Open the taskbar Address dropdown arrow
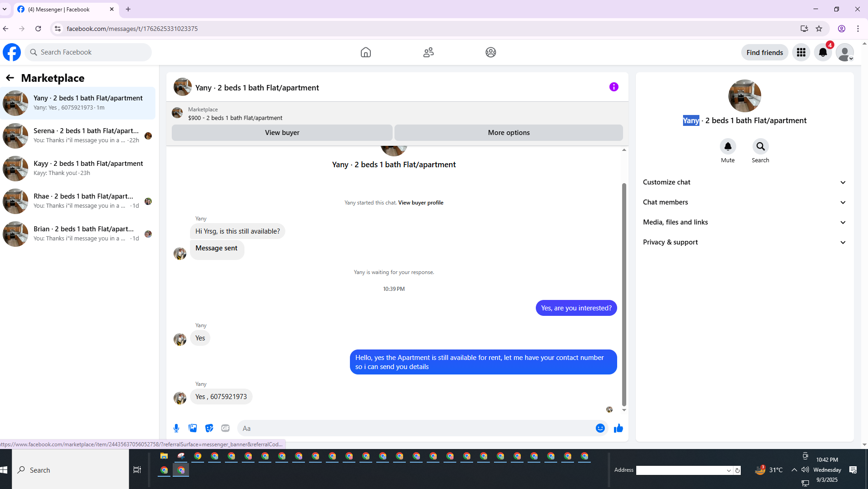This screenshot has height=489, width=868. (729, 470)
